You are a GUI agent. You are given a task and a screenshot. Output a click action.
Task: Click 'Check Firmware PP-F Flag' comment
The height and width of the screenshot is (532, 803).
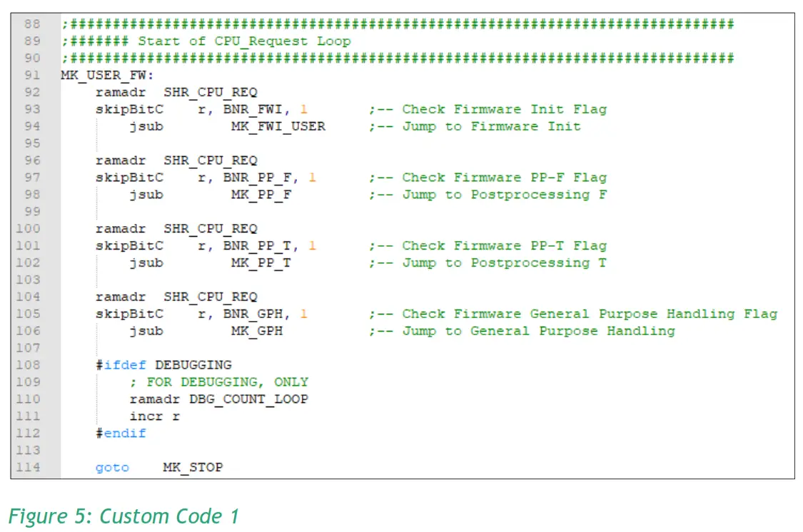tap(505, 178)
